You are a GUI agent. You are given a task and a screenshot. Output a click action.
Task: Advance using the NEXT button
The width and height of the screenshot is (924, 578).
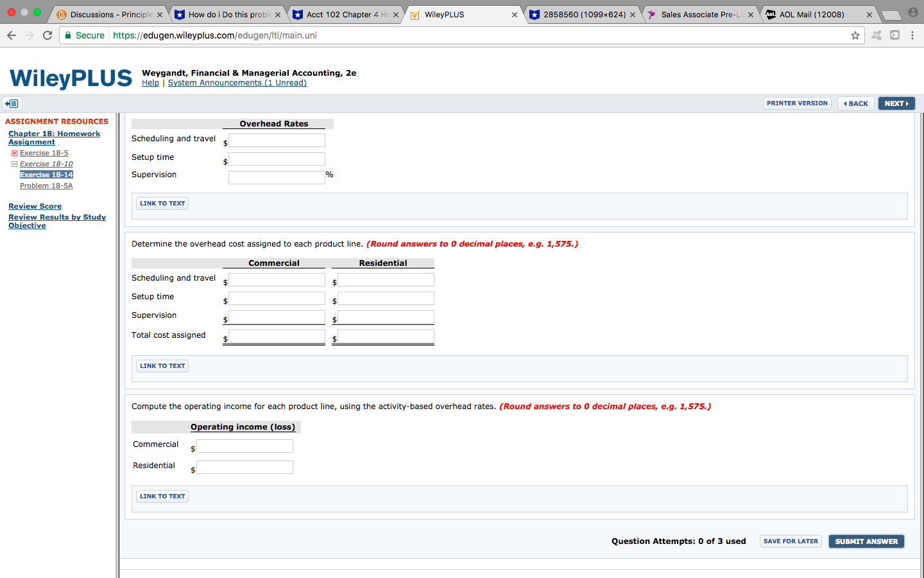896,103
